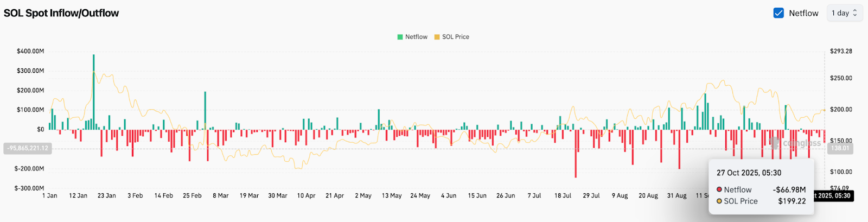Click the Netflow text next to checkbox
The height and width of the screenshot is (222, 868).
pos(803,13)
